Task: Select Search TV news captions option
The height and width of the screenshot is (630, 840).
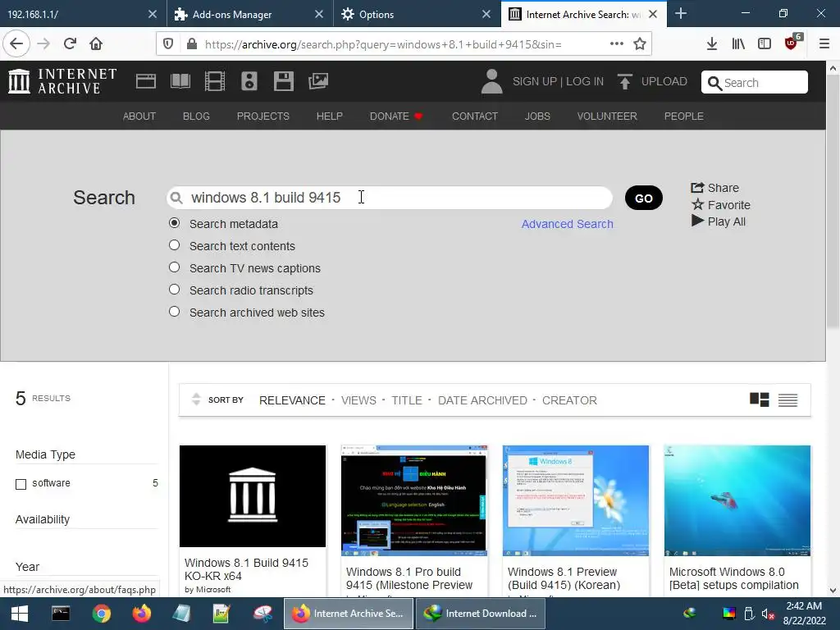Action: coord(174,267)
